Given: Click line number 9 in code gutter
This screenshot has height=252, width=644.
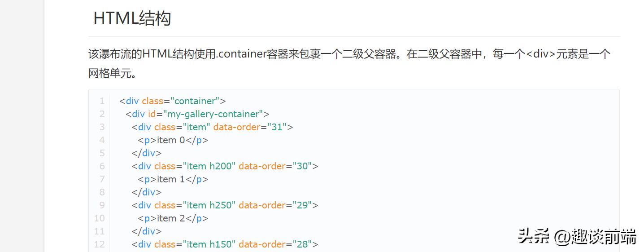Looking at the screenshot, I should pyautogui.click(x=102, y=205).
